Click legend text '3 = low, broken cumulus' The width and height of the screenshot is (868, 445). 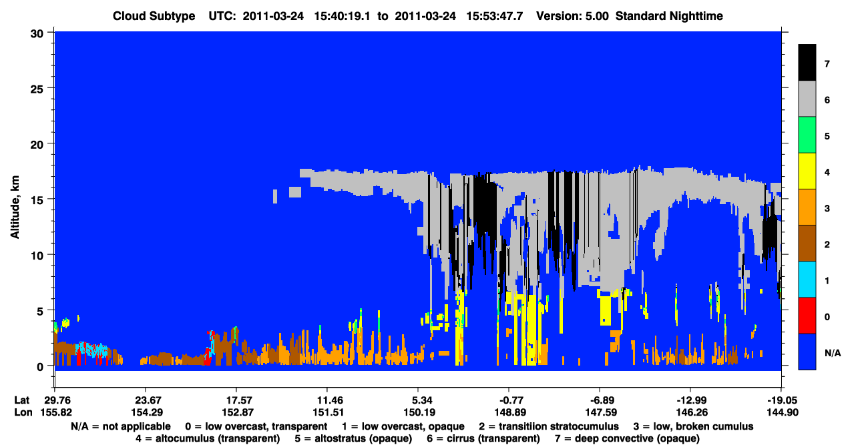tap(693, 426)
